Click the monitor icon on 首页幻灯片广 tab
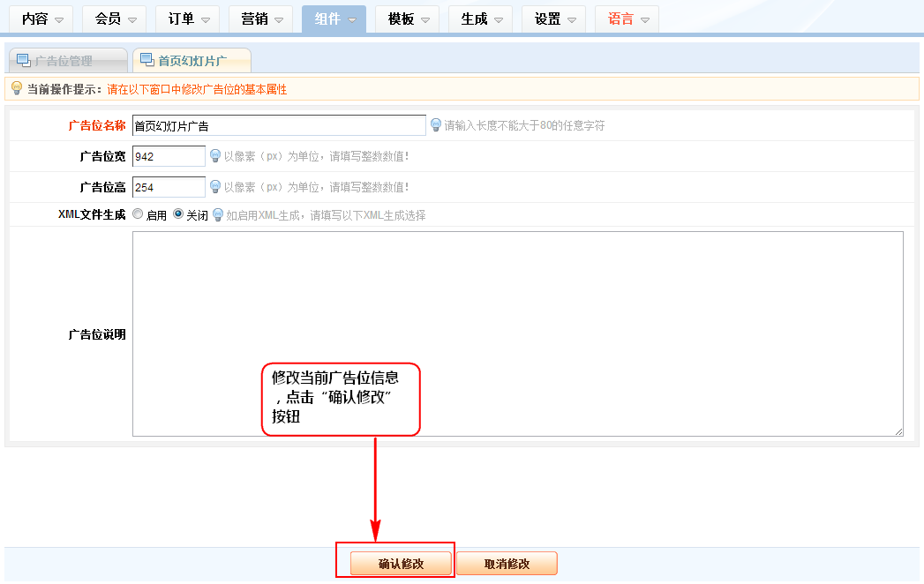The width and height of the screenshot is (924, 584). point(146,61)
